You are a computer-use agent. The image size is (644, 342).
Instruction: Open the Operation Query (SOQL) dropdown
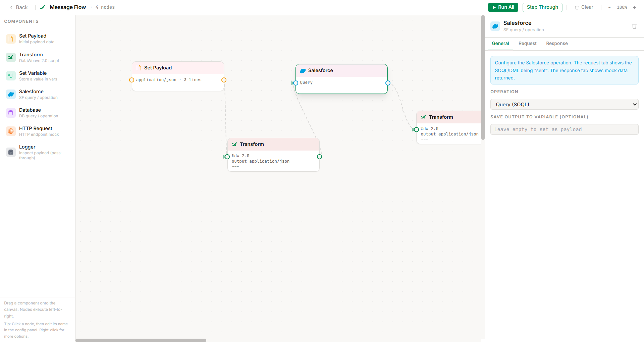565,104
